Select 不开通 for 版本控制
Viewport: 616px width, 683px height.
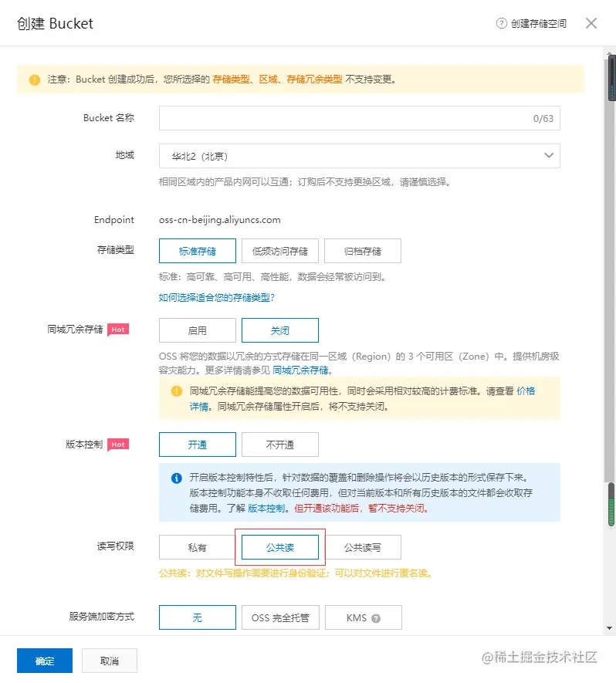point(280,445)
